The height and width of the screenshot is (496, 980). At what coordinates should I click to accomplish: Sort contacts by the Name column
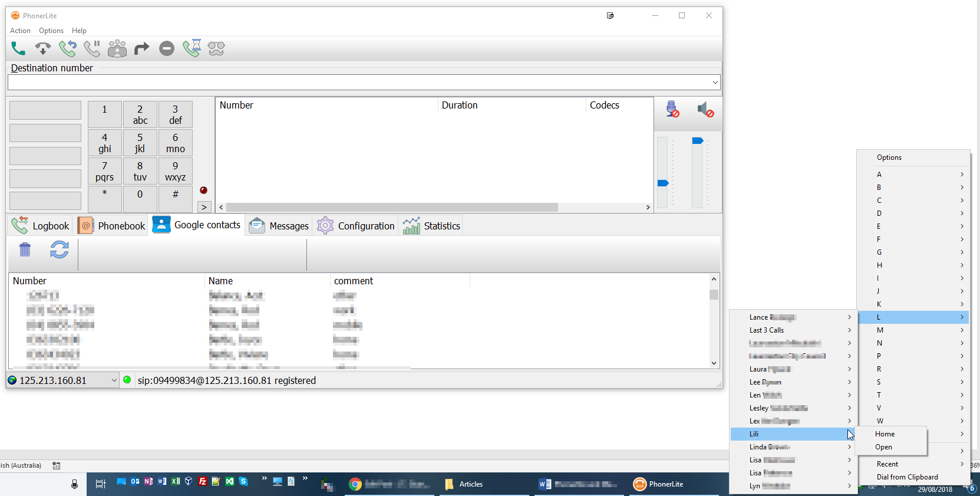click(267, 281)
